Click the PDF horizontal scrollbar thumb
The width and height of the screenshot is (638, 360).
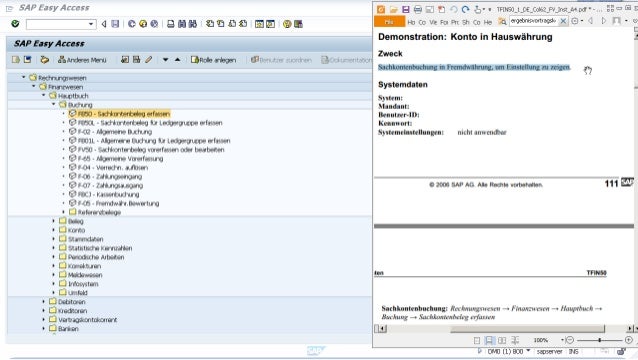(527, 328)
